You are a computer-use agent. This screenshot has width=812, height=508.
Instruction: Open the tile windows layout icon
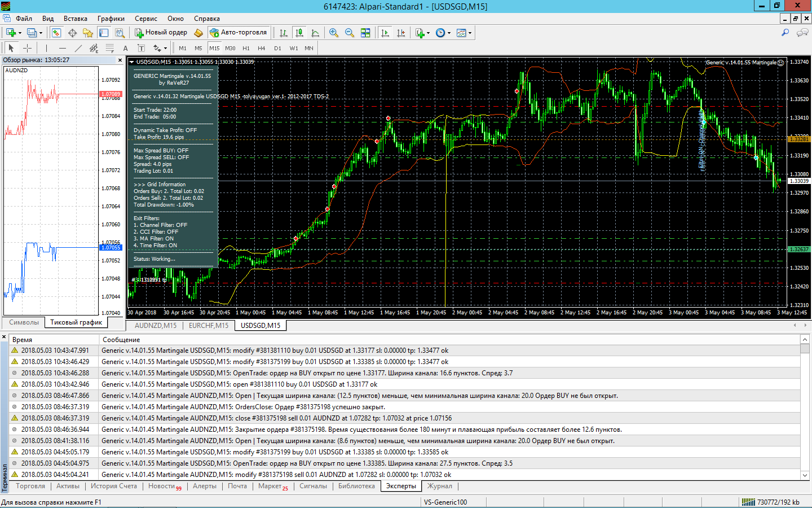365,33
